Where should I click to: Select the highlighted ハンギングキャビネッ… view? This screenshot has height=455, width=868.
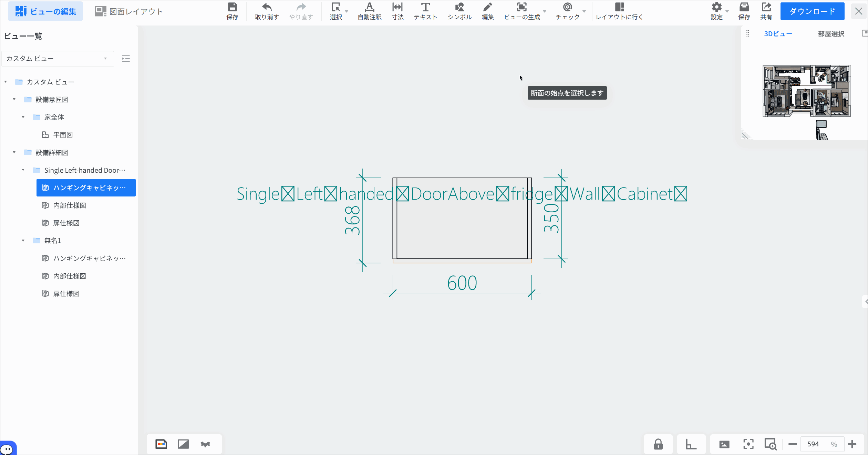(86, 188)
